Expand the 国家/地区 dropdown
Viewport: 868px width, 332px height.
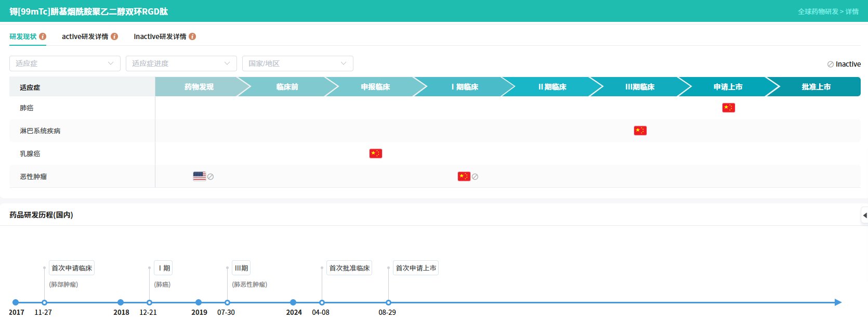(x=297, y=63)
